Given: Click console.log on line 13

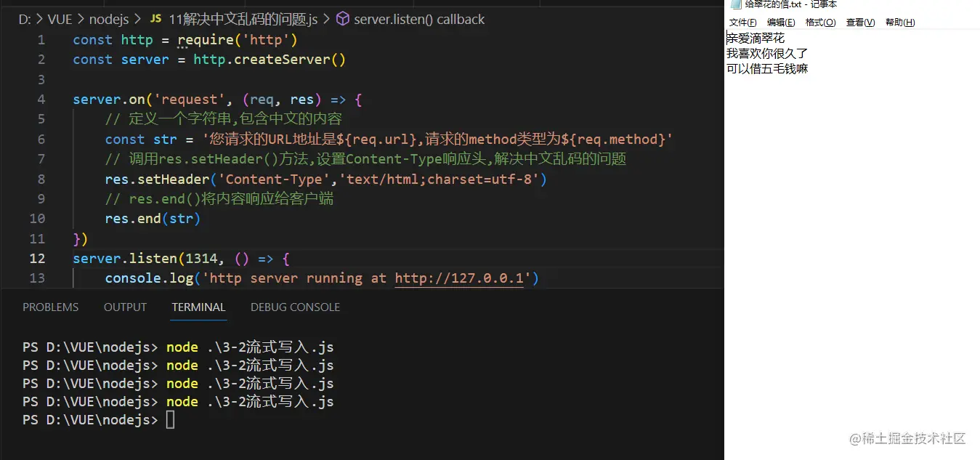Looking at the screenshot, I should tap(149, 278).
